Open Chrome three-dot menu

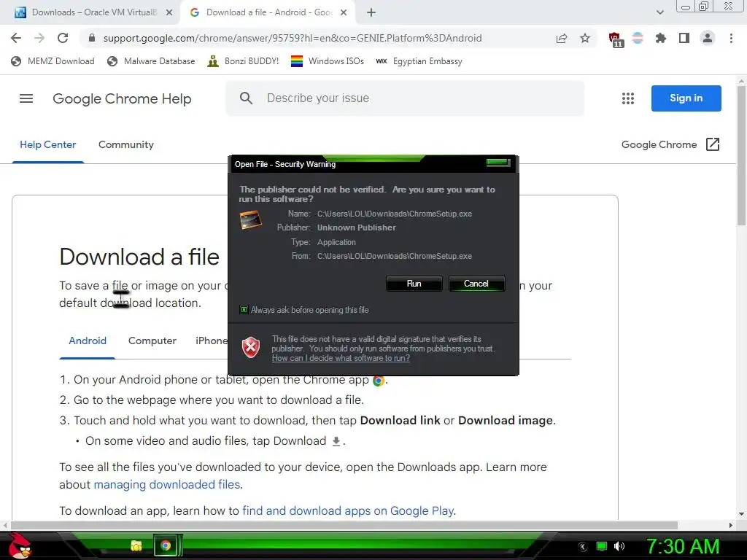click(731, 38)
